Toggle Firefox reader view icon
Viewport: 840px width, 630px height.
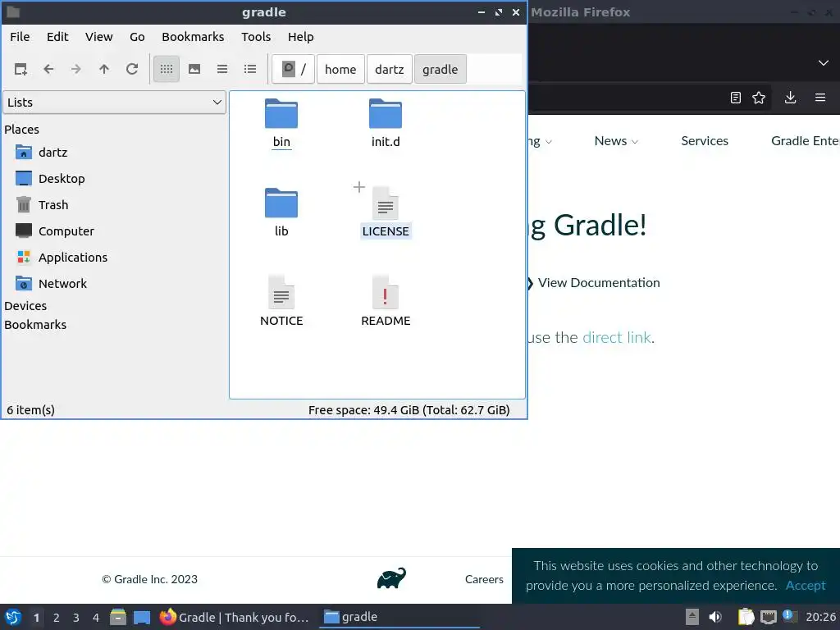coord(736,98)
